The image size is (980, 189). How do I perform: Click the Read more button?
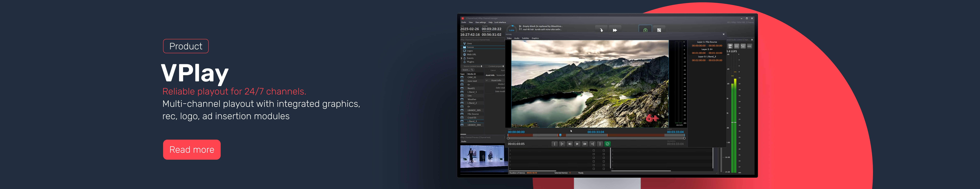[x=192, y=150]
